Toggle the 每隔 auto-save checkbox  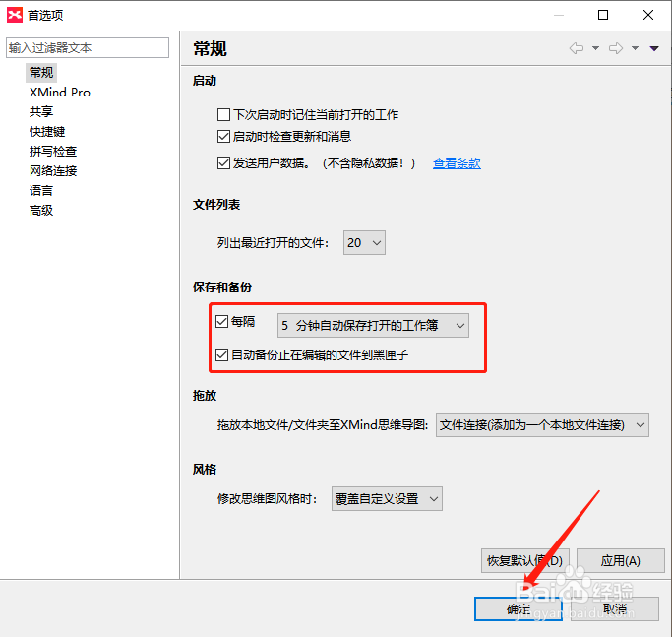pyautogui.click(x=221, y=321)
